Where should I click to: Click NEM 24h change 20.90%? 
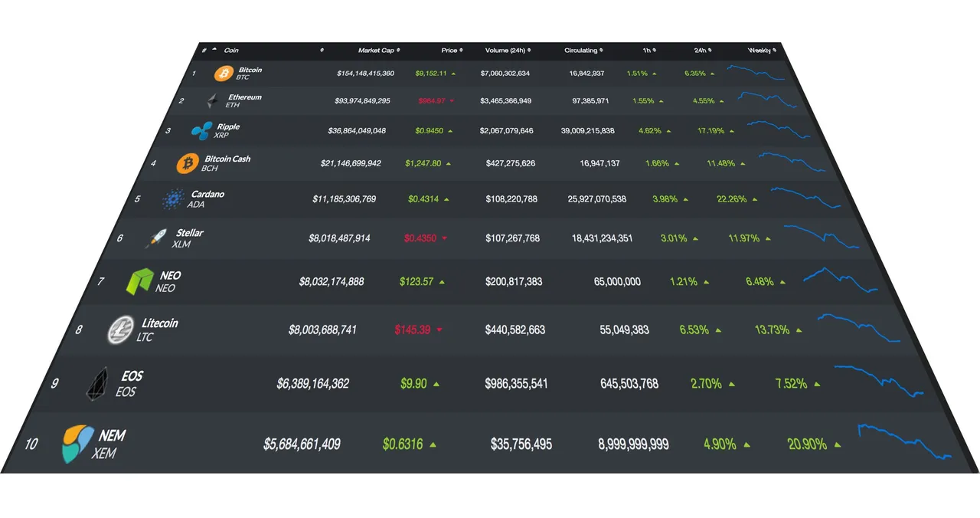point(807,444)
